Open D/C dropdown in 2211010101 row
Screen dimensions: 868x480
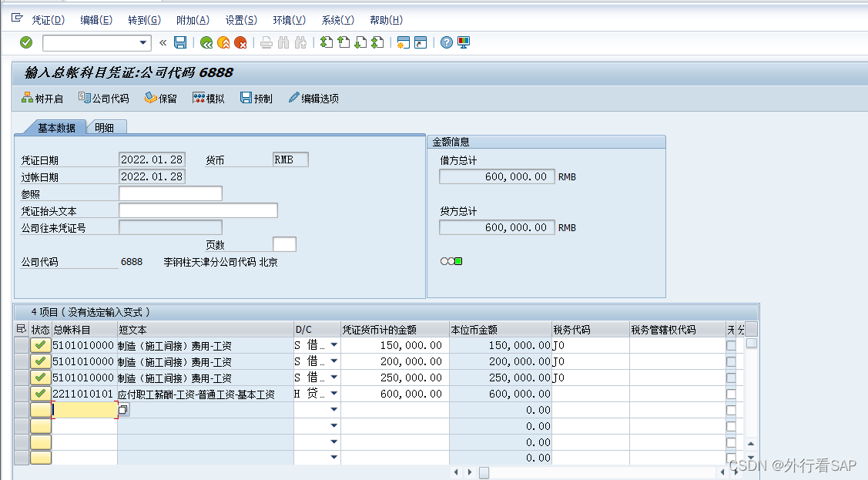tap(333, 394)
